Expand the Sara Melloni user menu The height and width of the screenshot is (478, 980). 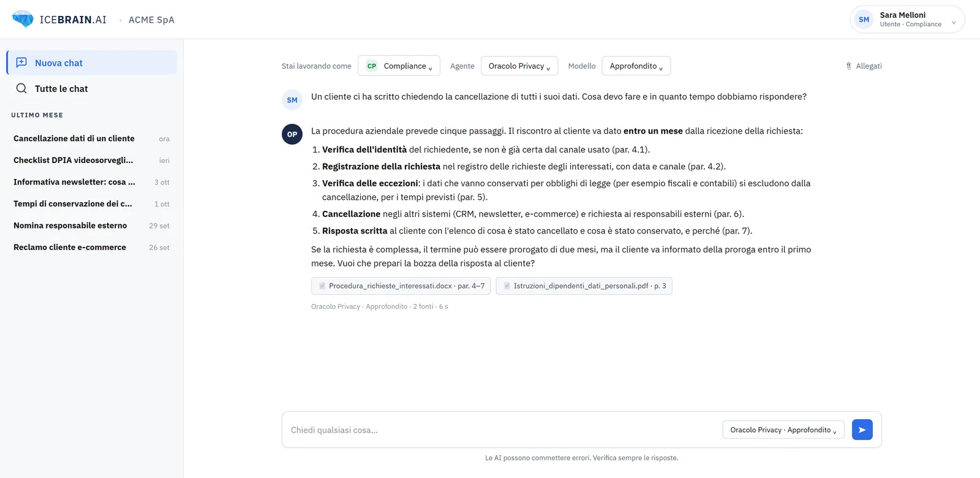click(908, 20)
